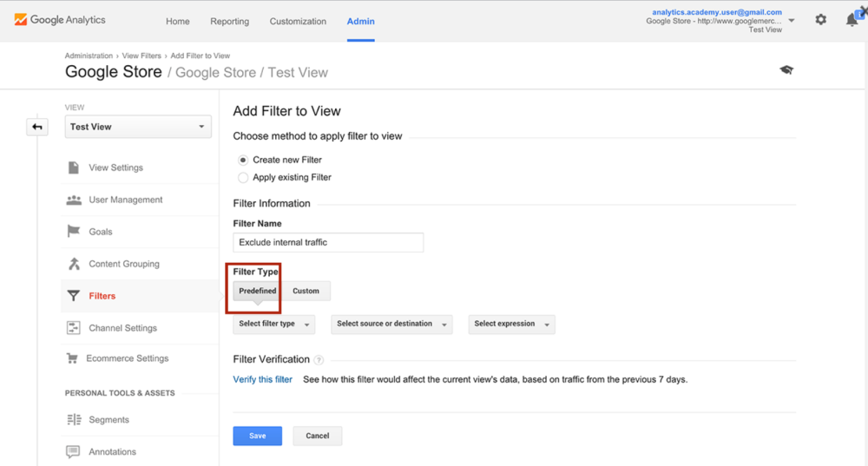This screenshot has height=466, width=868.
Task: Click the Filter Verification help icon
Action: tap(319, 360)
